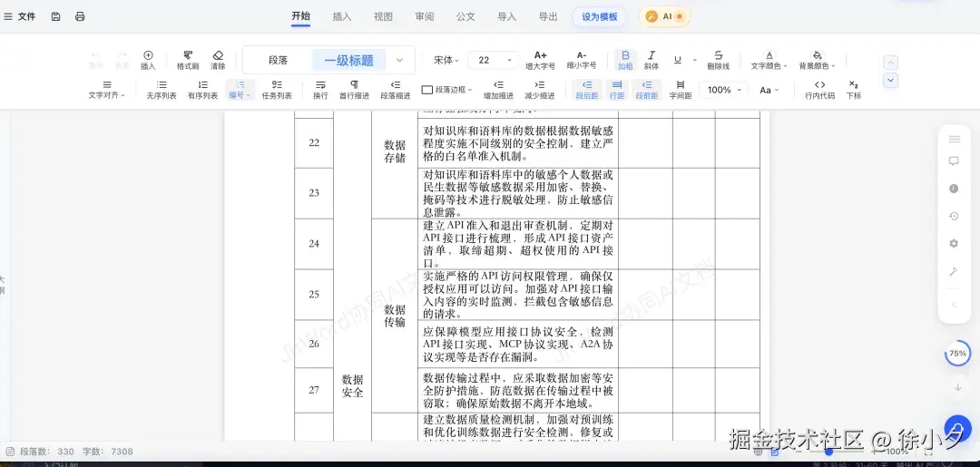Click the ribbon scroll up arrow button

[x=891, y=63]
